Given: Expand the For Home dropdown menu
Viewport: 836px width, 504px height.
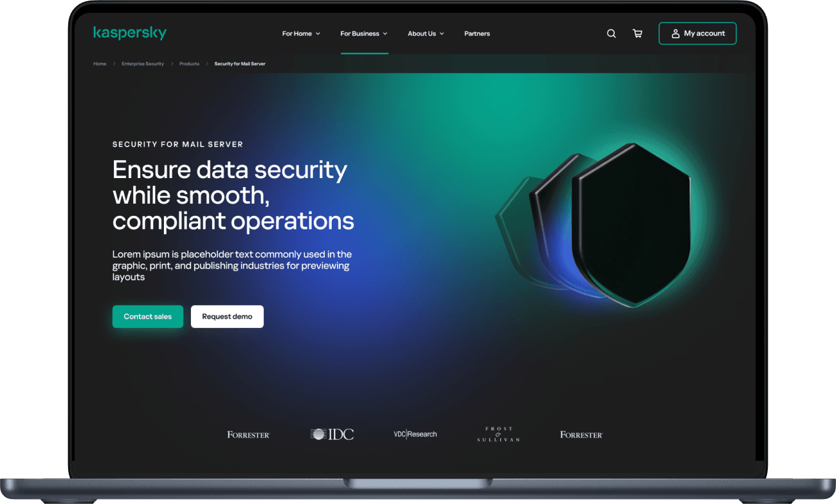Looking at the screenshot, I should tap(301, 33).
